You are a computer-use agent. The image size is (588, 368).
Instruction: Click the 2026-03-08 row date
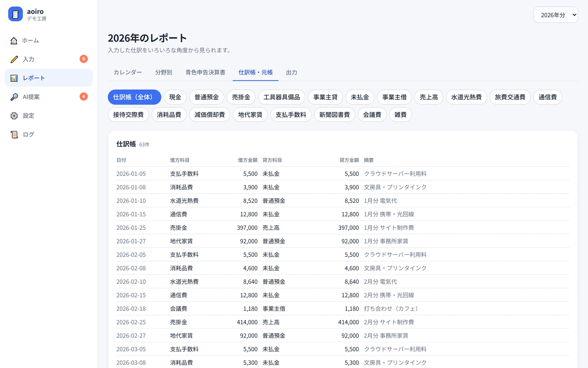tap(131, 363)
